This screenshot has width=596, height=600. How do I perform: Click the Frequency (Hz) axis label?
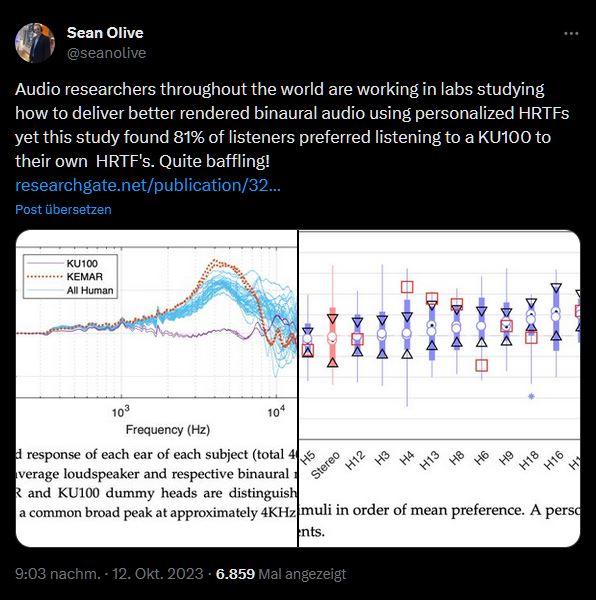168,430
